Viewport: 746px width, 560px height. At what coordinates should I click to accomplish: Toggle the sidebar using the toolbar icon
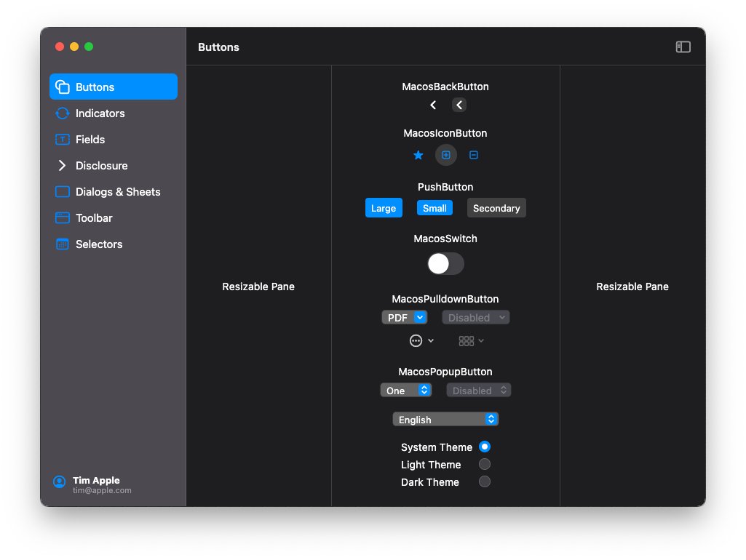(x=683, y=47)
